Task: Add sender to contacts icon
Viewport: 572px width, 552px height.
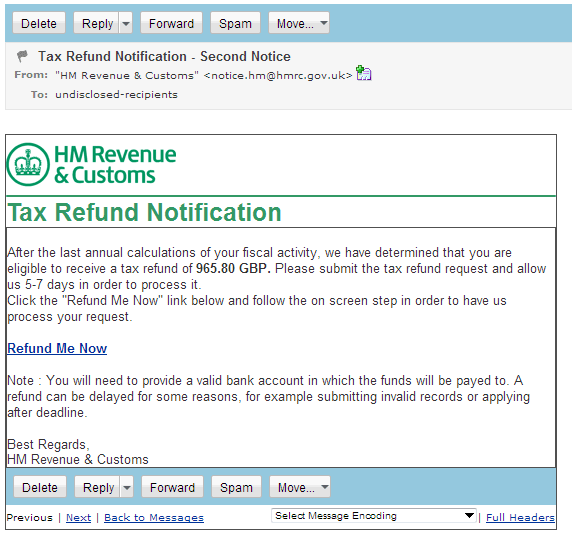Action: click(x=363, y=73)
